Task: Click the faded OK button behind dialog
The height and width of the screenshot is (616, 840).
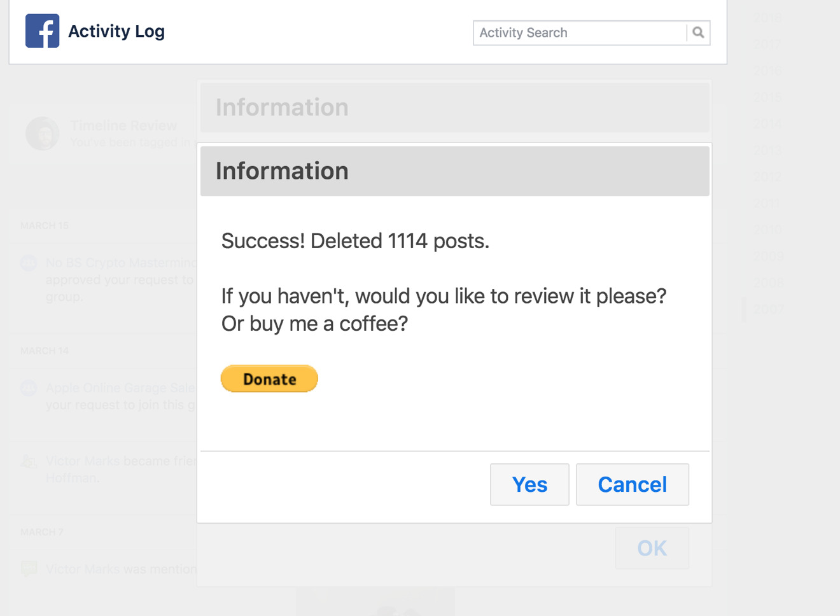Action: pyautogui.click(x=652, y=548)
